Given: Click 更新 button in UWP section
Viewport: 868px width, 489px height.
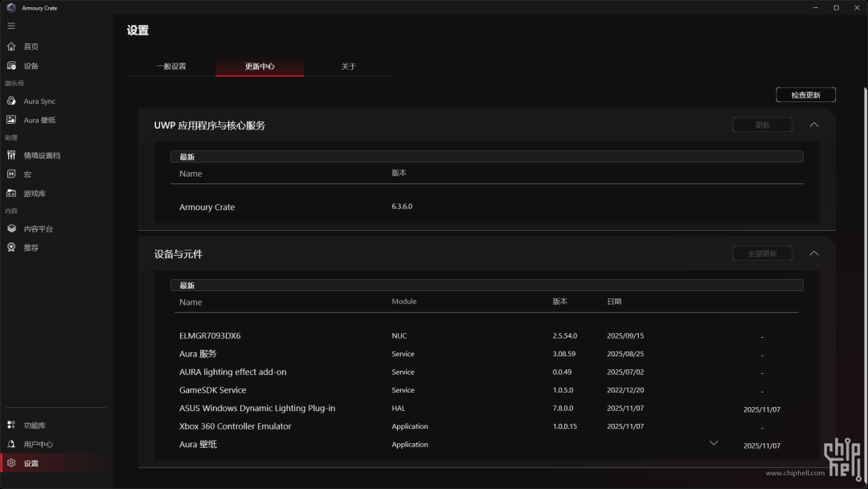Looking at the screenshot, I should click(762, 125).
